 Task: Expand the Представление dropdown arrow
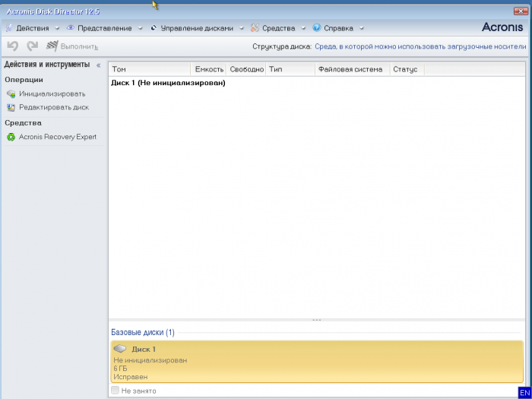pyautogui.click(x=139, y=29)
